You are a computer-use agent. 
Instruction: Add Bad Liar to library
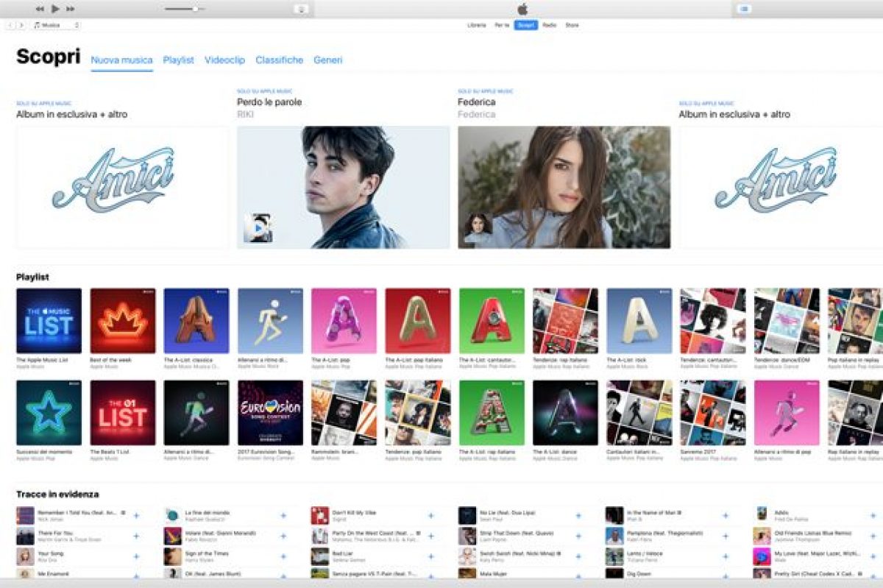(x=431, y=556)
